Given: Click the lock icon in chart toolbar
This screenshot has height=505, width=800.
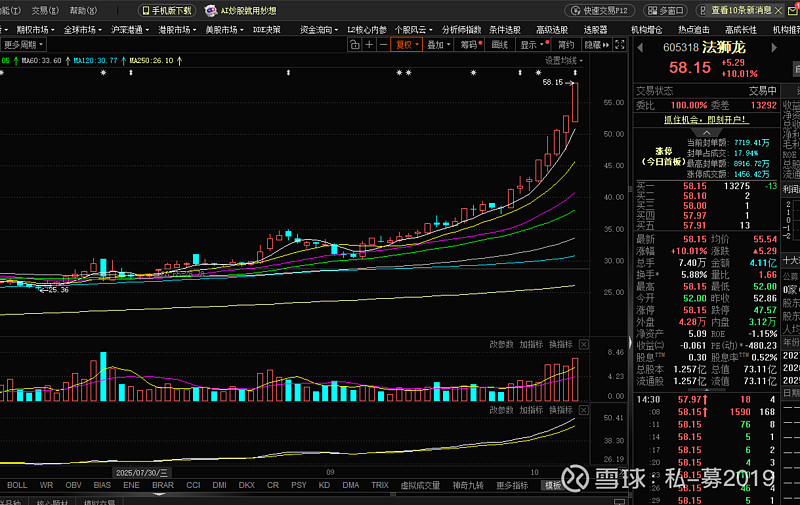Looking at the screenshot, I should (x=355, y=45).
